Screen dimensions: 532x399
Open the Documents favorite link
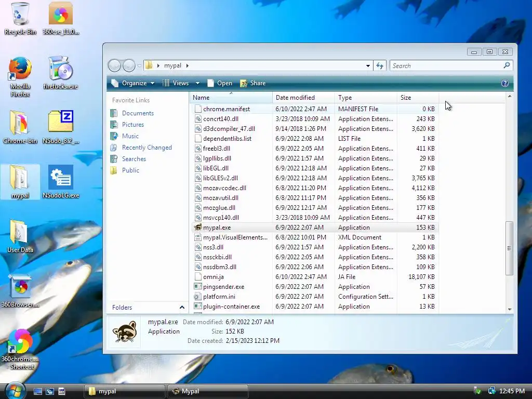coord(138,113)
